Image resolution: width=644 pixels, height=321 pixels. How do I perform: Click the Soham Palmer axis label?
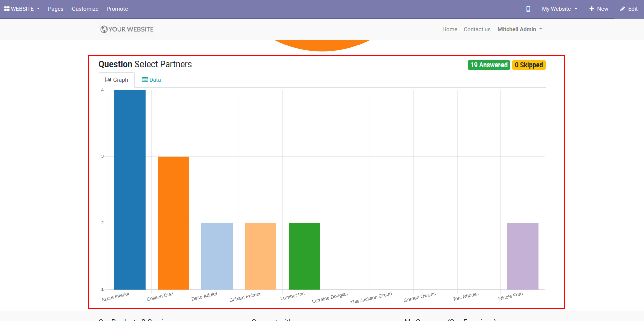(245, 297)
